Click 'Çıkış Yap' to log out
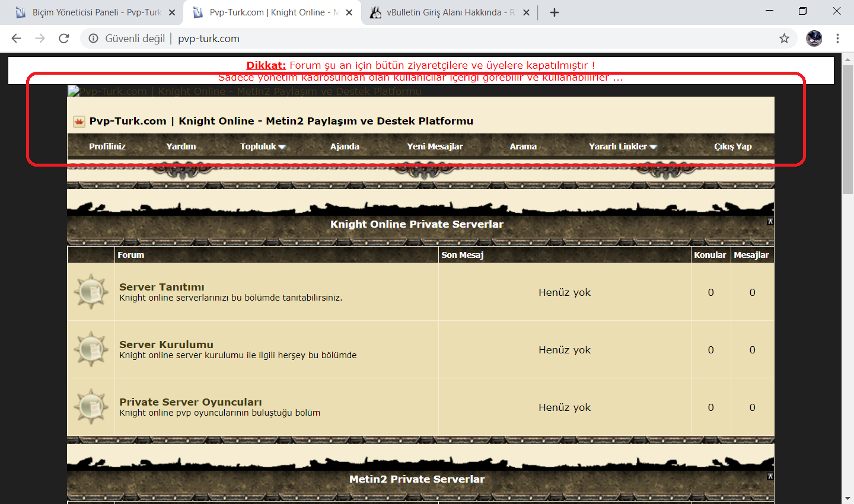 [733, 146]
